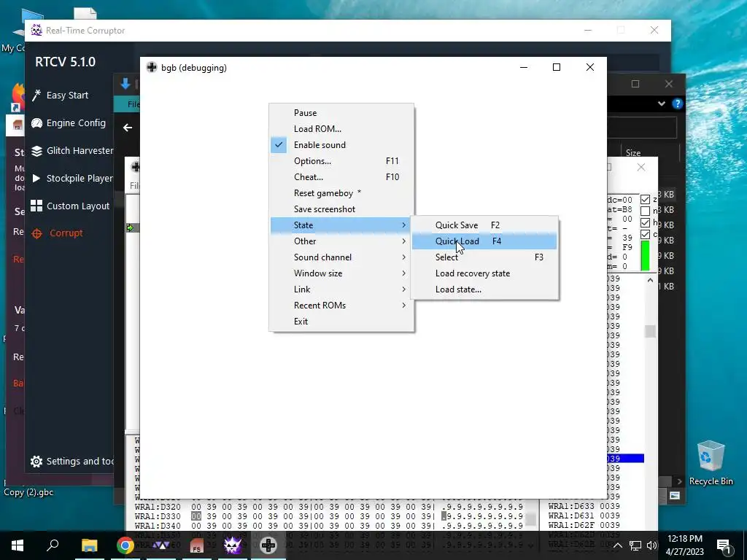Screen dimensions: 747x560
Task: Expand the Sound channel submenu
Action: coord(341,257)
